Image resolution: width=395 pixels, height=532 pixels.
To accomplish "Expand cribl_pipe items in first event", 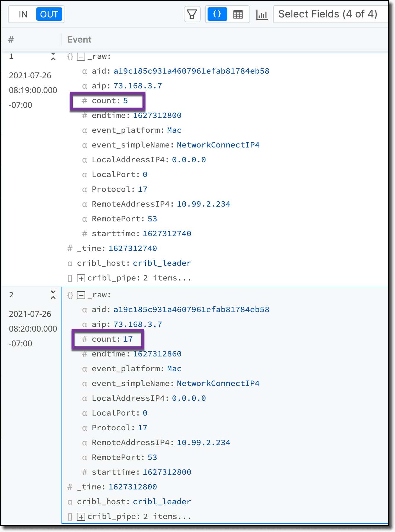I will click(x=81, y=278).
